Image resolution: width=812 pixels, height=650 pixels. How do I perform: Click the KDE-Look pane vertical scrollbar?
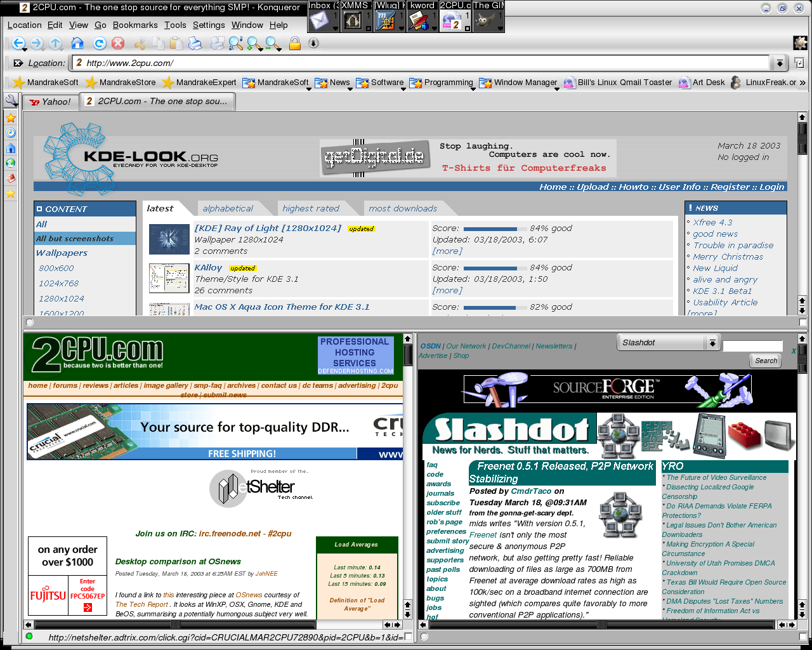coord(802,214)
